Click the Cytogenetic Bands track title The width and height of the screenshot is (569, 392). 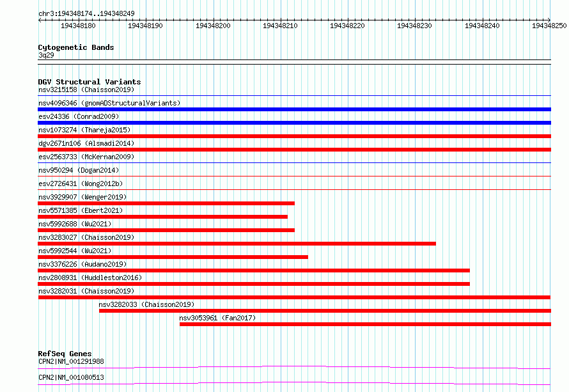pos(76,47)
